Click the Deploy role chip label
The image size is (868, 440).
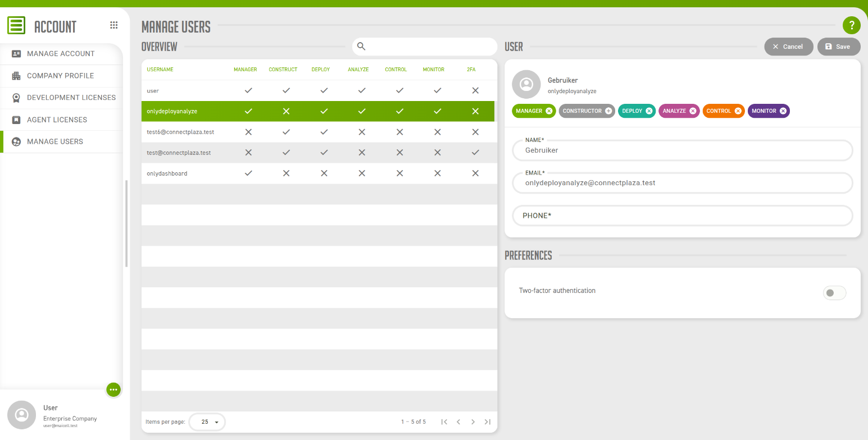(x=632, y=111)
